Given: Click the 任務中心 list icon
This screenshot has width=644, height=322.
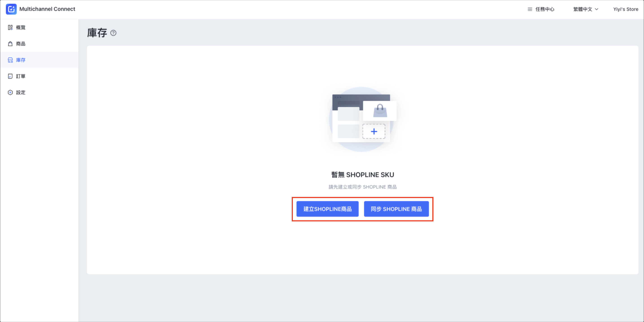Looking at the screenshot, I should click(530, 9).
